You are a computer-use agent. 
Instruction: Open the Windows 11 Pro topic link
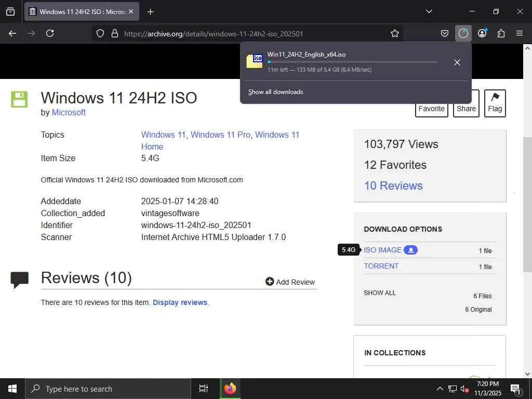tap(220, 135)
